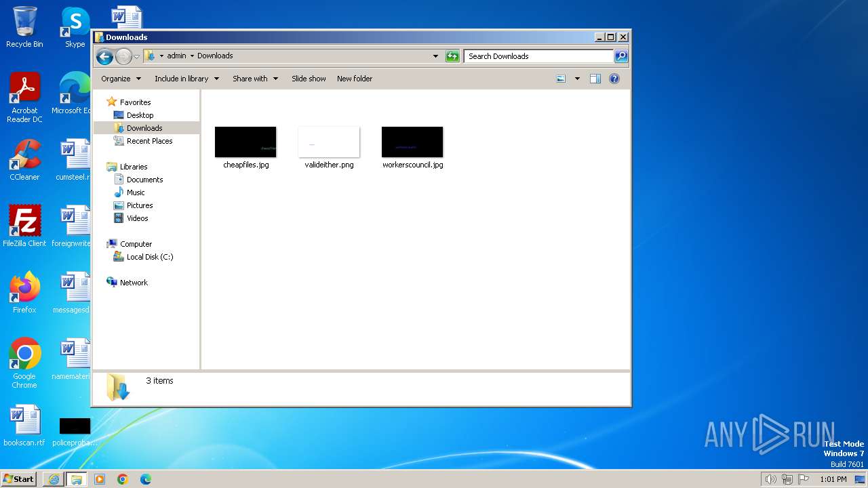Open Explorer Help icon
The image size is (868, 488).
[x=614, y=79]
